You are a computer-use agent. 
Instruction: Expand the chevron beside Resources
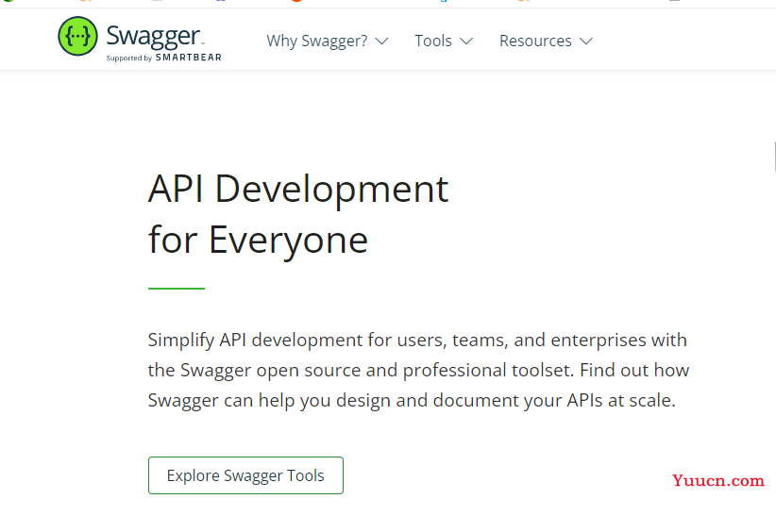[x=586, y=42]
